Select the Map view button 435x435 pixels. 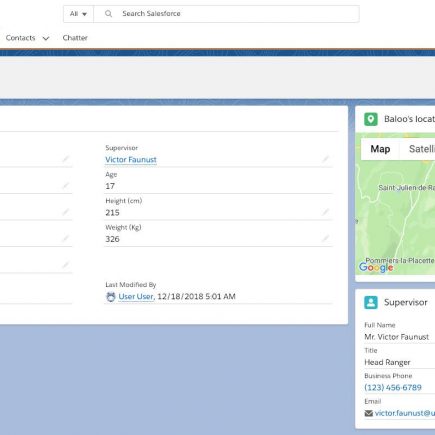coord(380,149)
